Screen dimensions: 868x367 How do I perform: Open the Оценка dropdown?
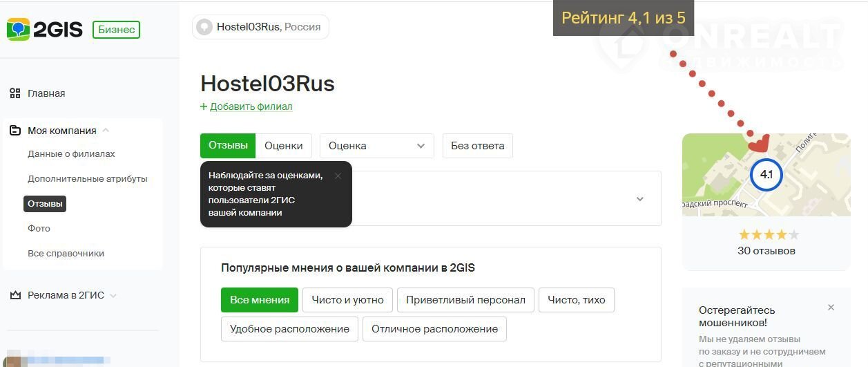376,146
